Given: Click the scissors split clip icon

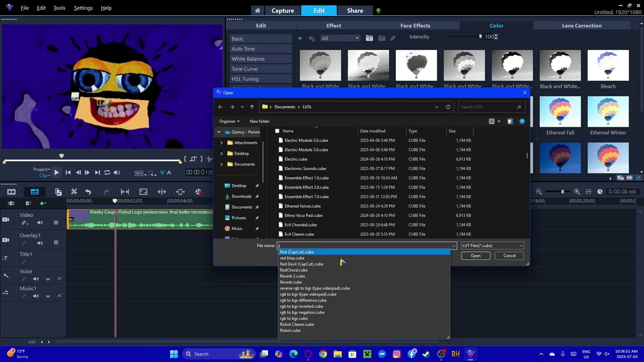Looking at the screenshot, I should 209,159.
